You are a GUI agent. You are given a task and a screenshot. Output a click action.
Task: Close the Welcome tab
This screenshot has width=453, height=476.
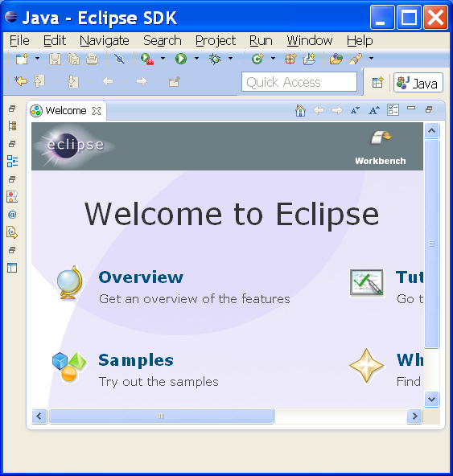(97, 111)
